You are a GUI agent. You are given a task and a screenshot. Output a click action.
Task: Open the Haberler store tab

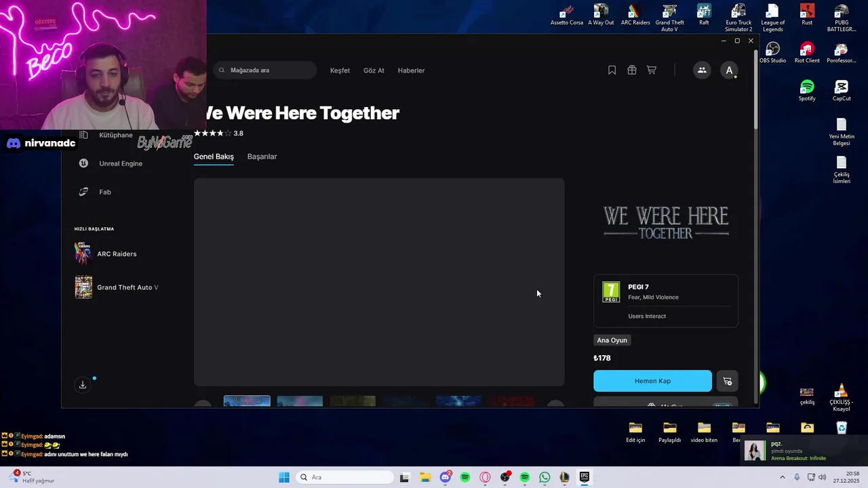point(411,70)
